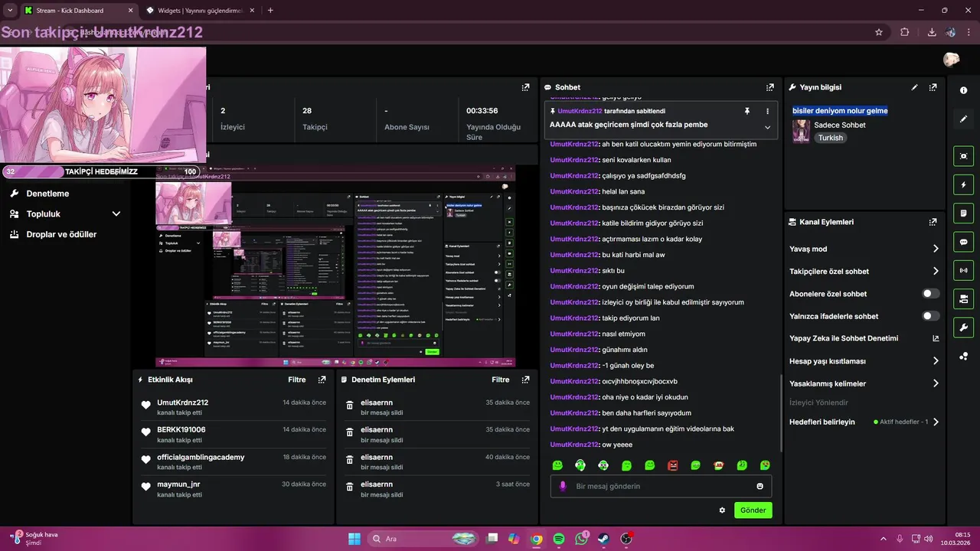The width and height of the screenshot is (980, 551).
Task: Pop out the stats panel above viewer count
Action: (525, 87)
